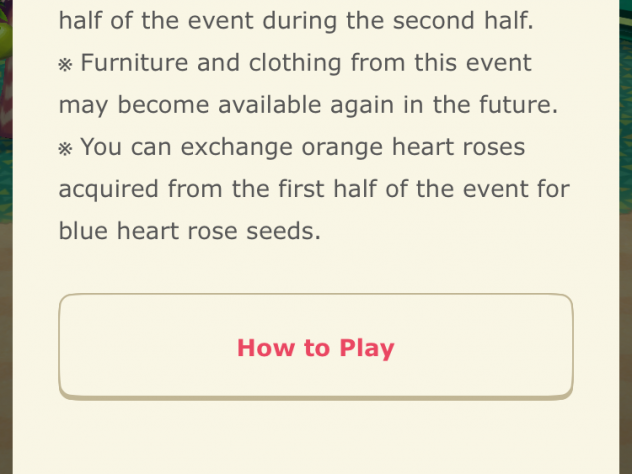Tap the line "acquired from the first half of the event for"
The image size is (632, 474).
pos(314,189)
